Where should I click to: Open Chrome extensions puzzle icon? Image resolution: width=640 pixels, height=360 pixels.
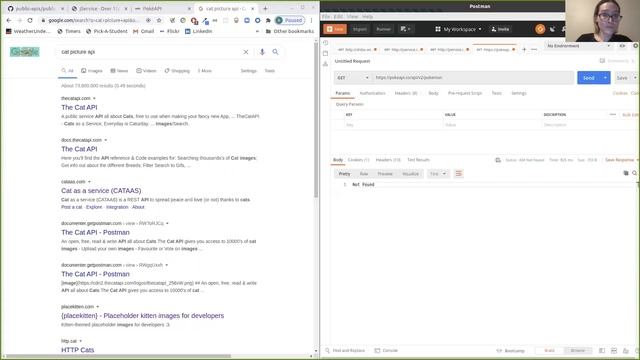point(268,20)
